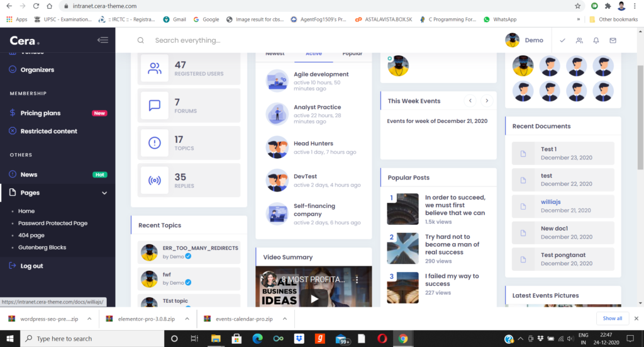Open the Chrome extensions puzzle icon

[608, 6]
